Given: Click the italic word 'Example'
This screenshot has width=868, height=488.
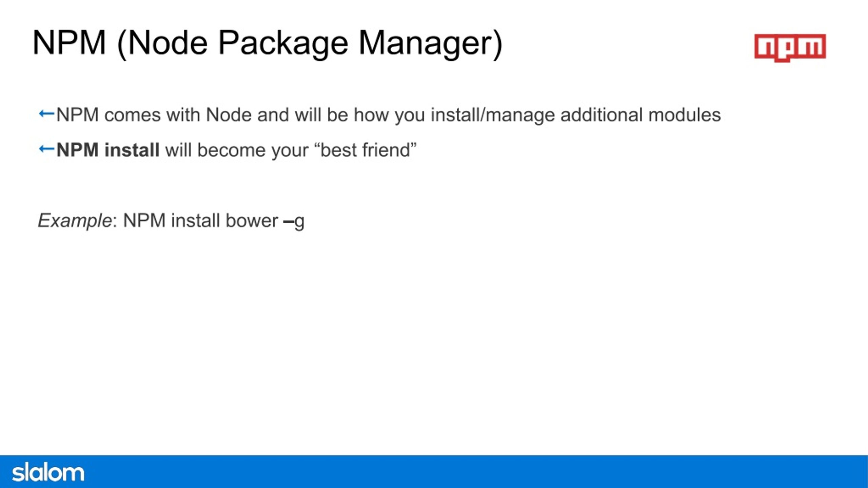Looking at the screenshot, I should pos(75,221).
